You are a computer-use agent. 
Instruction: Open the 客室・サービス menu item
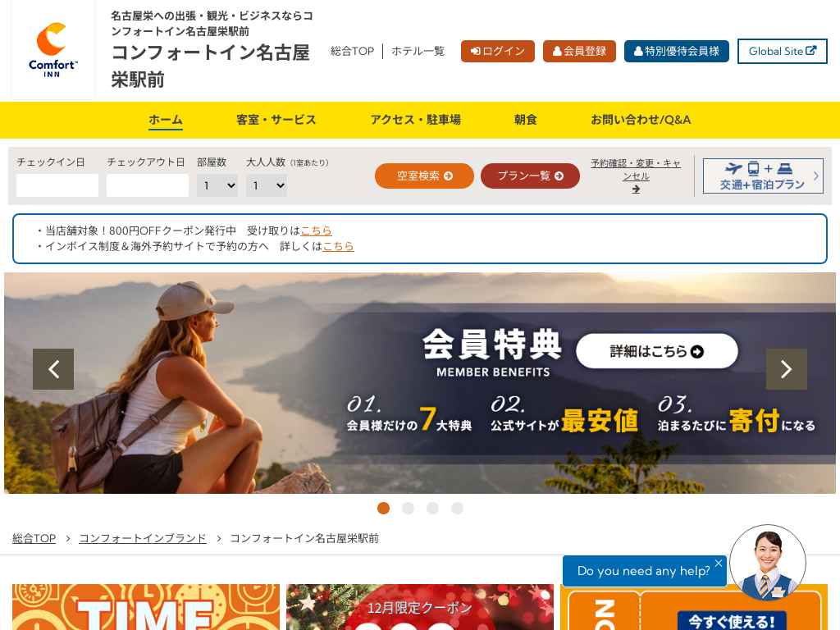[276, 120]
